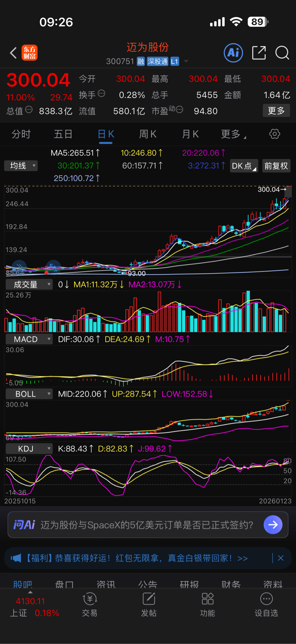Open the 研报 tab
Image resolution: width=296 pixels, height=644 pixels.
189,584
